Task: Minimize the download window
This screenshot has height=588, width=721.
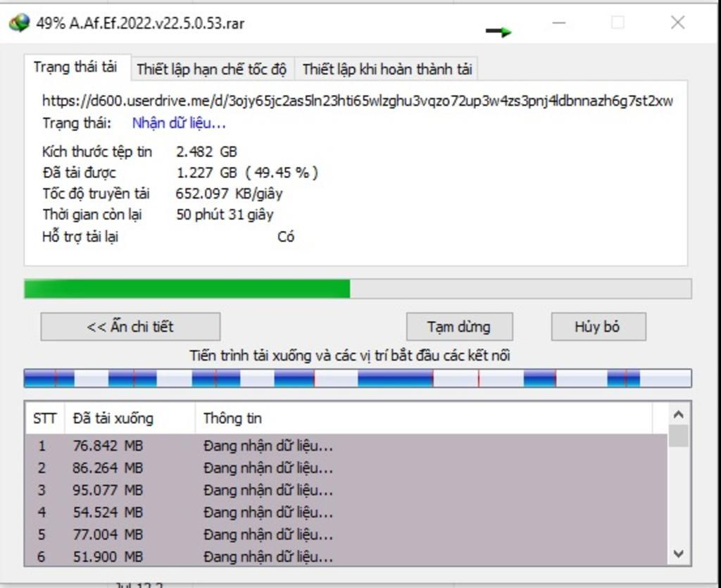Action: click(x=559, y=23)
